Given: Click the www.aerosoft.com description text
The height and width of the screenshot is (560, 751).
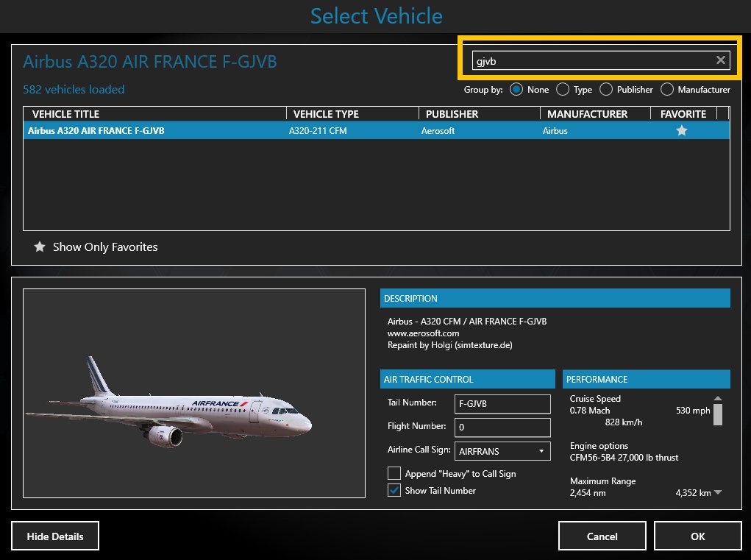Looking at the screenshot, I should (424, 333).
